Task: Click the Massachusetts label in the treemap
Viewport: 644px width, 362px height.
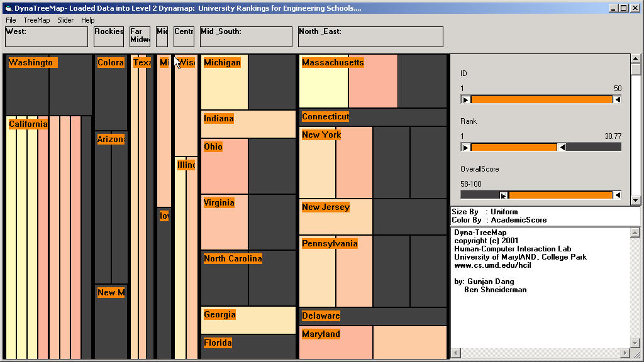Action: (333, 63)
